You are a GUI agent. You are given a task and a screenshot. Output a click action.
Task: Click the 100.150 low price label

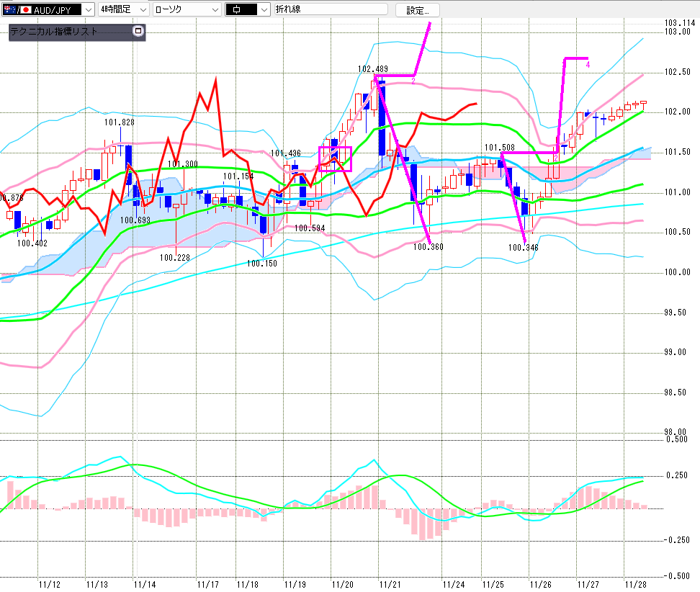(x=262, y=264)
